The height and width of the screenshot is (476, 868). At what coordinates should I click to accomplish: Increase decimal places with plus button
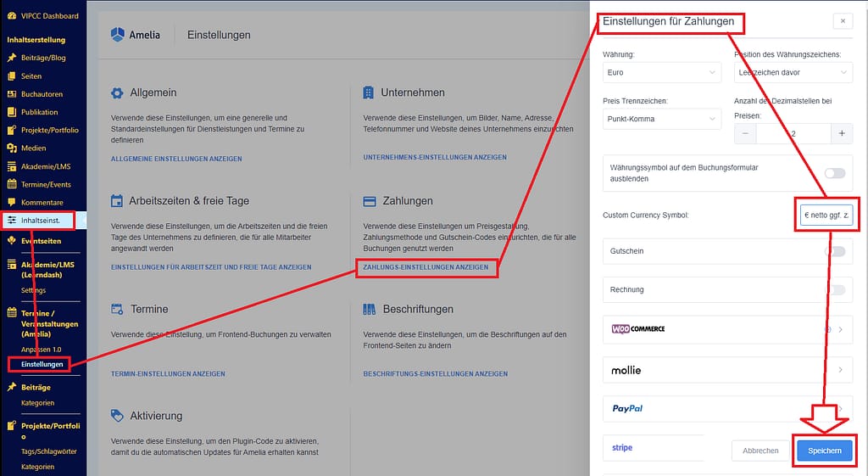[x=841, y=134]
